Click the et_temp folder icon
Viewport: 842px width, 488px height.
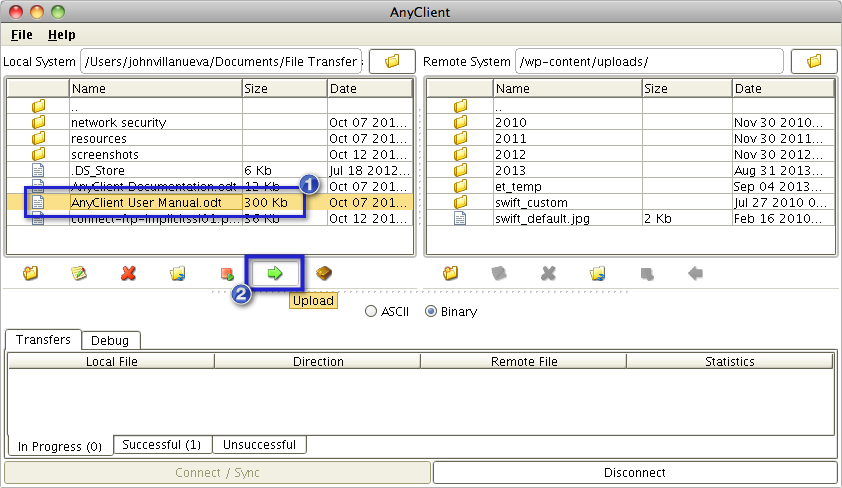[460, 186]
